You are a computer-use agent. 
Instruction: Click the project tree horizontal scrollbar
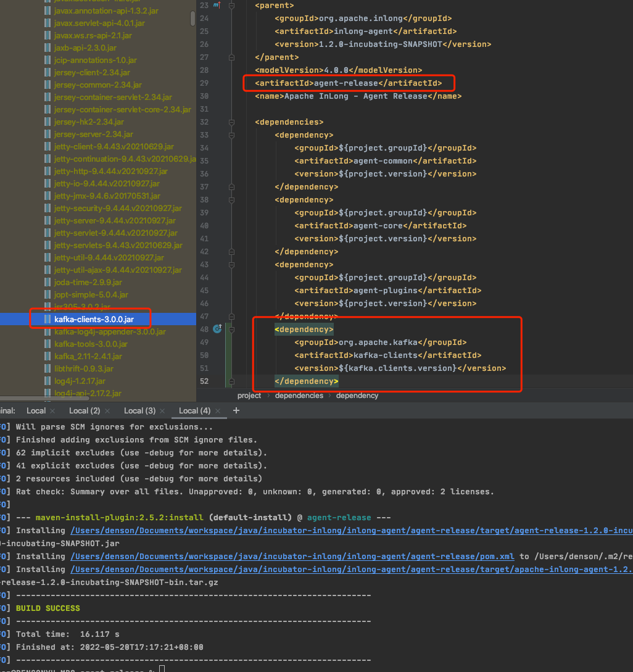[x=44, y=398]
